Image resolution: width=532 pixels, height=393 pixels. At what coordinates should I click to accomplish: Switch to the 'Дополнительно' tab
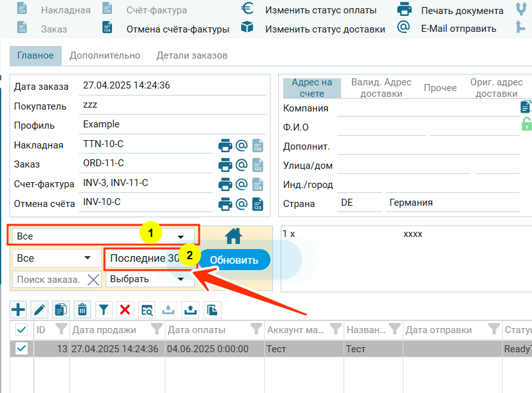(x=105, y=55)
